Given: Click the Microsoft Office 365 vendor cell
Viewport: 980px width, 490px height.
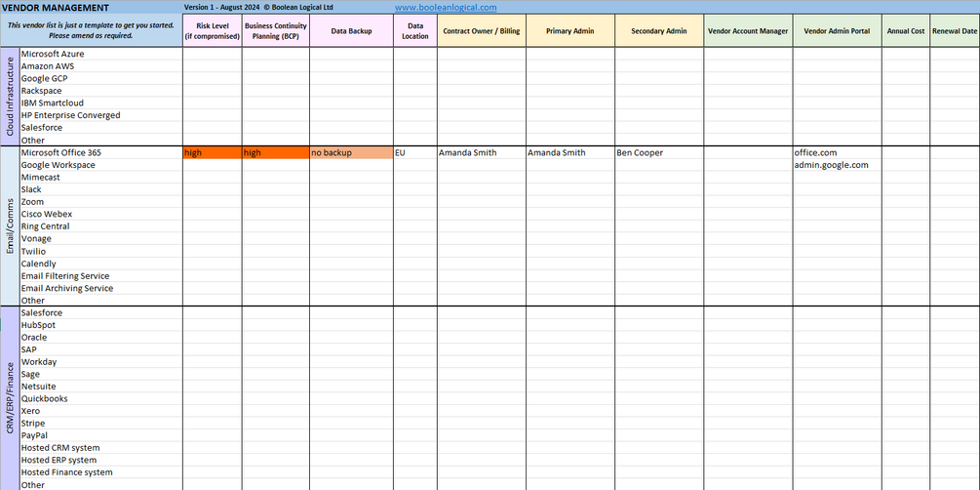Looking at the screenshot, I should pyautogui.click(x=101, y=152).
